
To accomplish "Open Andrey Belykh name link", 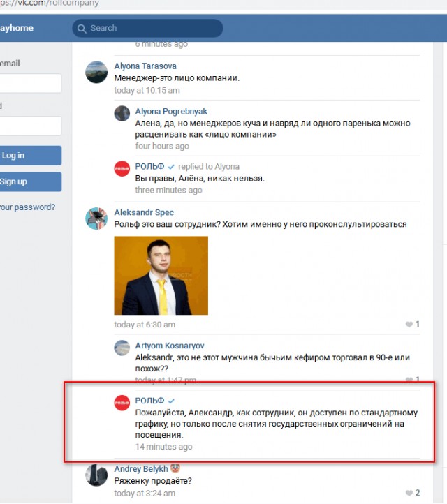I will tap(141, 469).
